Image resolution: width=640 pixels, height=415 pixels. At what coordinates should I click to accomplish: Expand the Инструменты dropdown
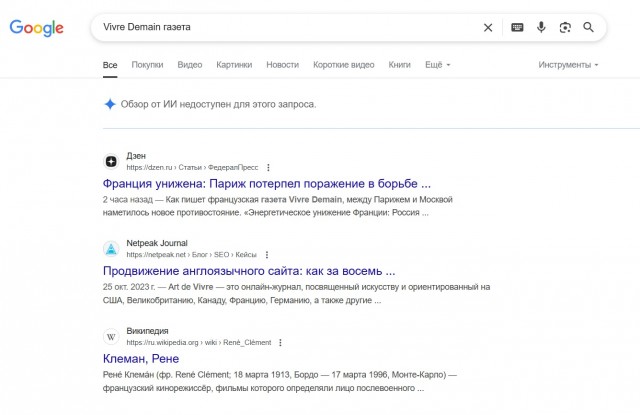pyautogui.click(x=568, y=64)
